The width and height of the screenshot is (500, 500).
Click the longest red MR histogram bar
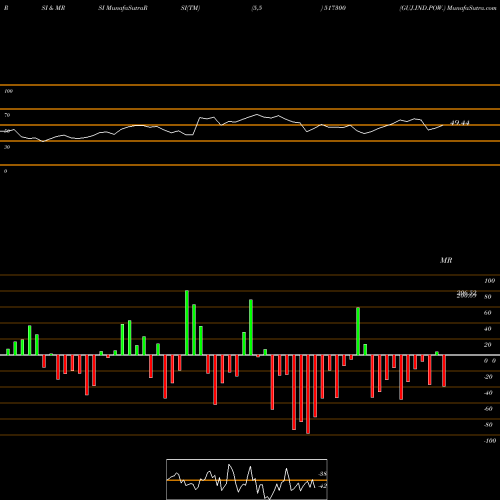tap(308, 394)
